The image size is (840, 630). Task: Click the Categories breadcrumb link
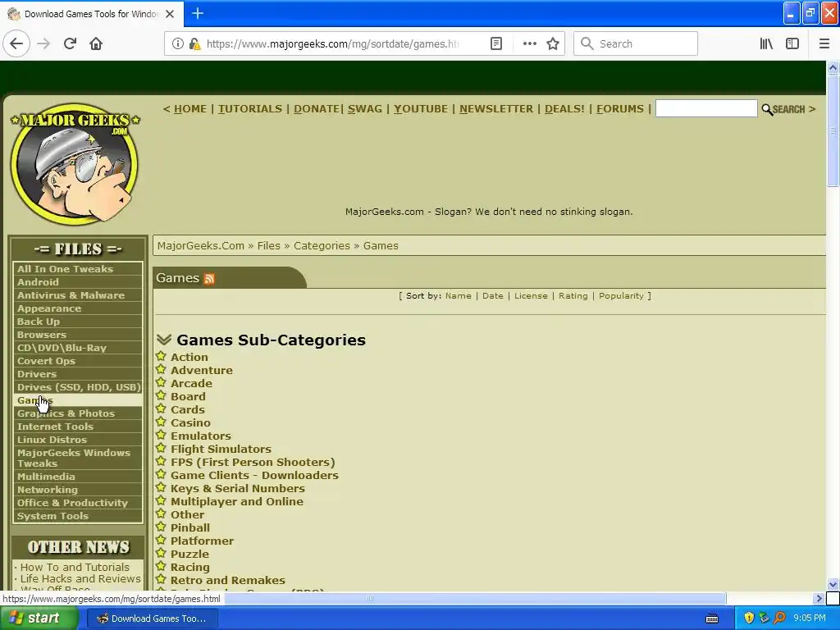tap(322, 246)
